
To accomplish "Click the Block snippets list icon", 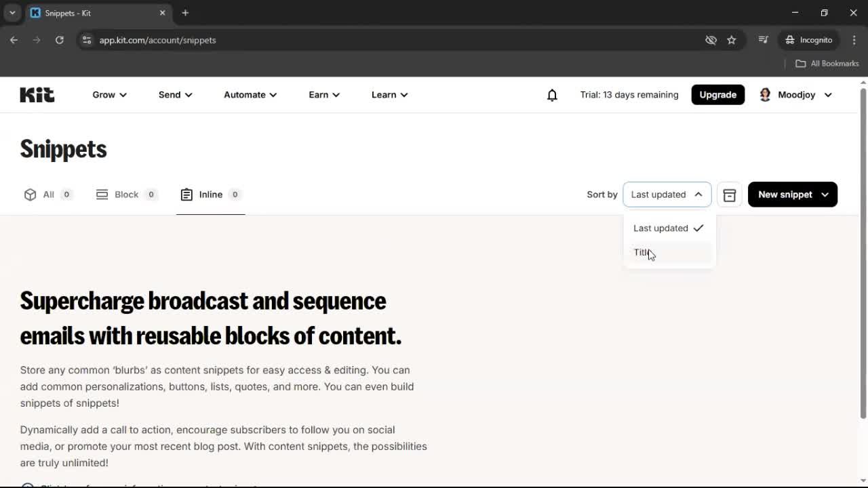I will click(102, 195).
